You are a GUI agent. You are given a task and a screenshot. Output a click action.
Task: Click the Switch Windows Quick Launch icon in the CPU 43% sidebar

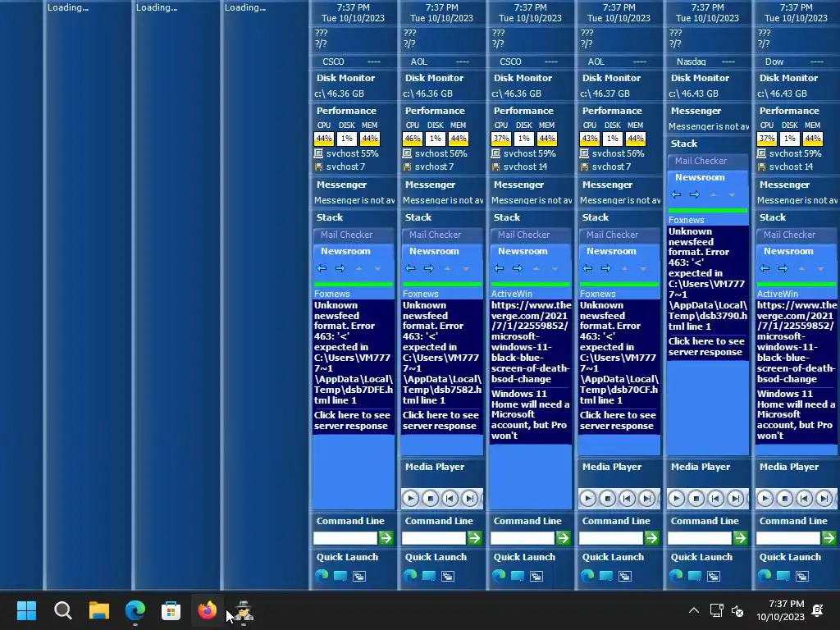point(624,577)
